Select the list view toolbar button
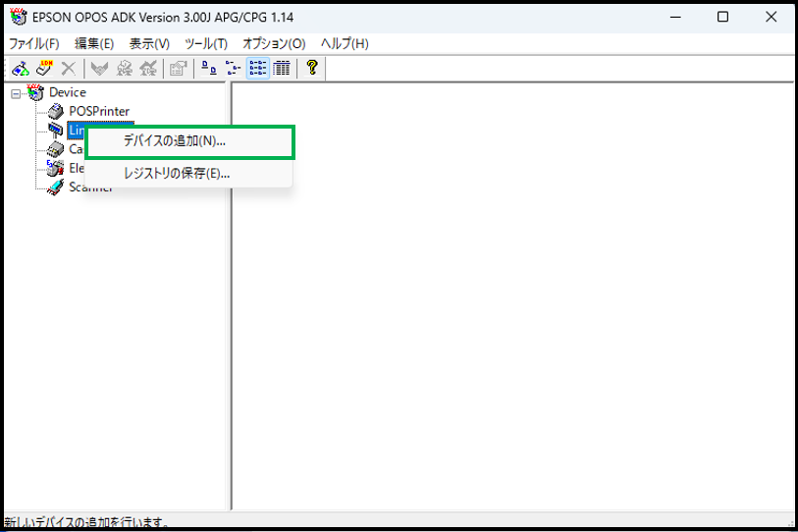Image resolution: width=798 pixels, height=532 pixels. tap(257, 68)
